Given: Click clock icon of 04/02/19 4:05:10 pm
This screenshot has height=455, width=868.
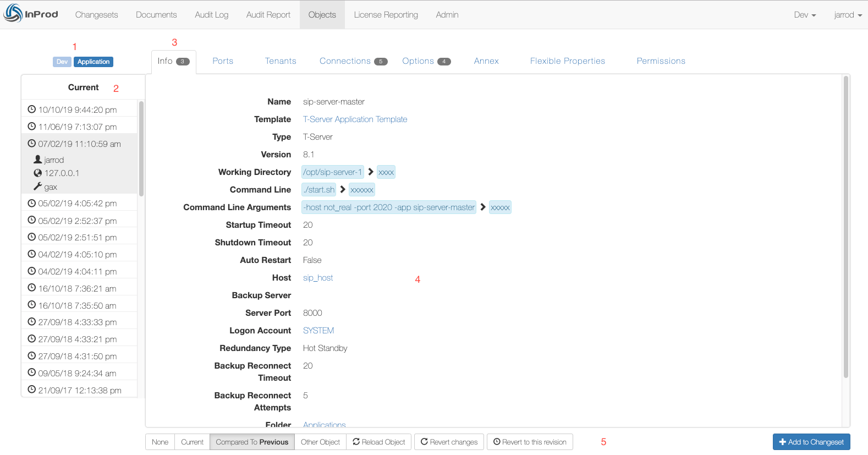Looking at the screenshot, I should pyautogui.click(x=32, y=254).
